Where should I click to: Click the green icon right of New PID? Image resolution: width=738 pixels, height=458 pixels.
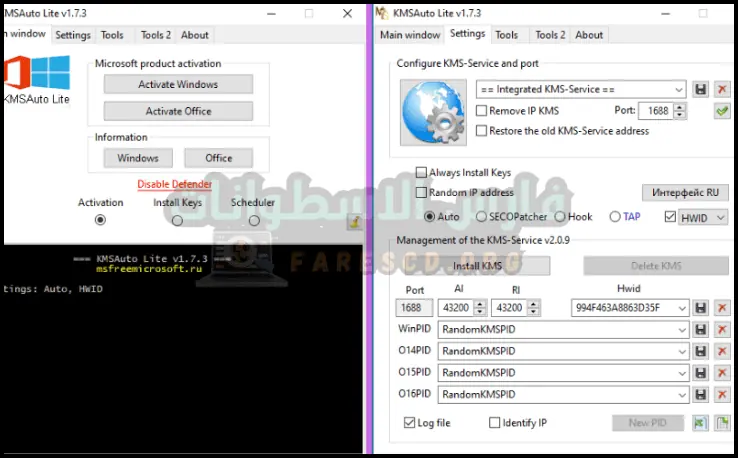700,423
